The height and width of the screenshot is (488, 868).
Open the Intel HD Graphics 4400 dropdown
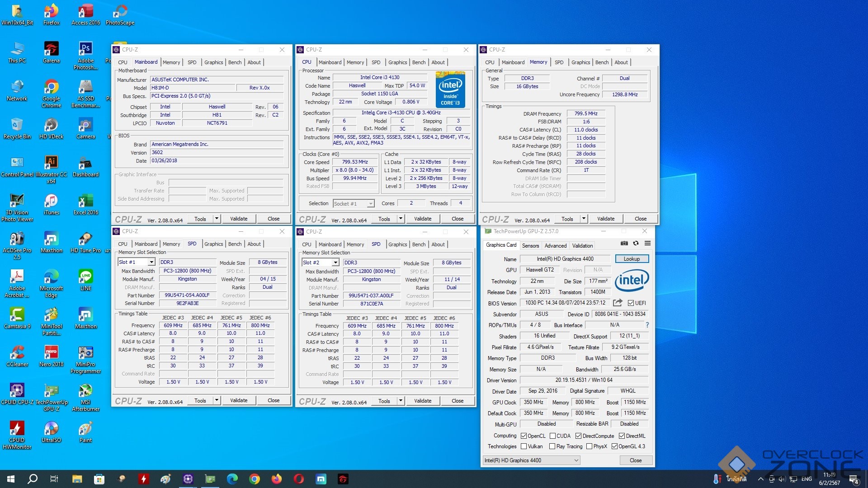pyautogui.click(x=531, y=460)
